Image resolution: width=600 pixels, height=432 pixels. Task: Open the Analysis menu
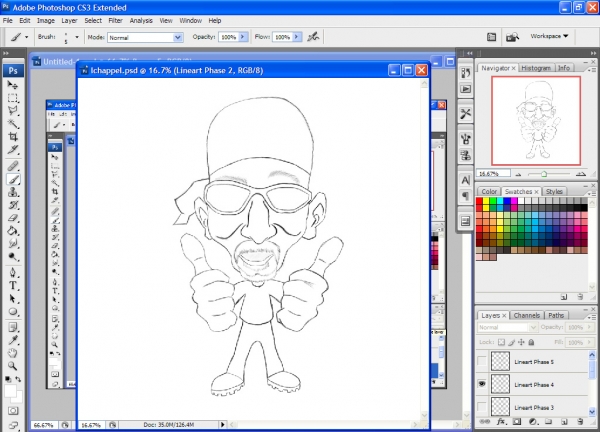point(141,21)
